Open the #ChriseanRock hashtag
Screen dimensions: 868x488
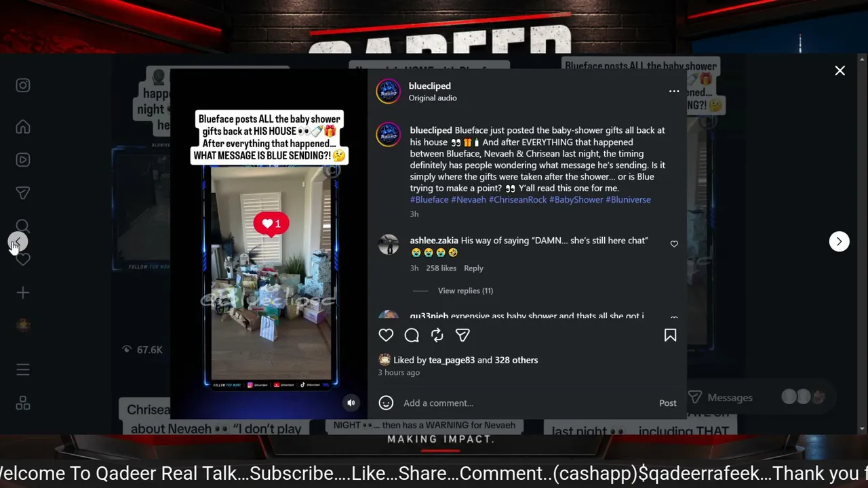coord(517,199)
